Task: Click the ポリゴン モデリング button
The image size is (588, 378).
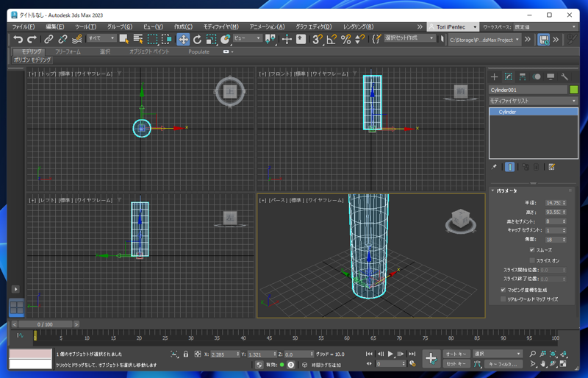Action: [x=32, y=60]
